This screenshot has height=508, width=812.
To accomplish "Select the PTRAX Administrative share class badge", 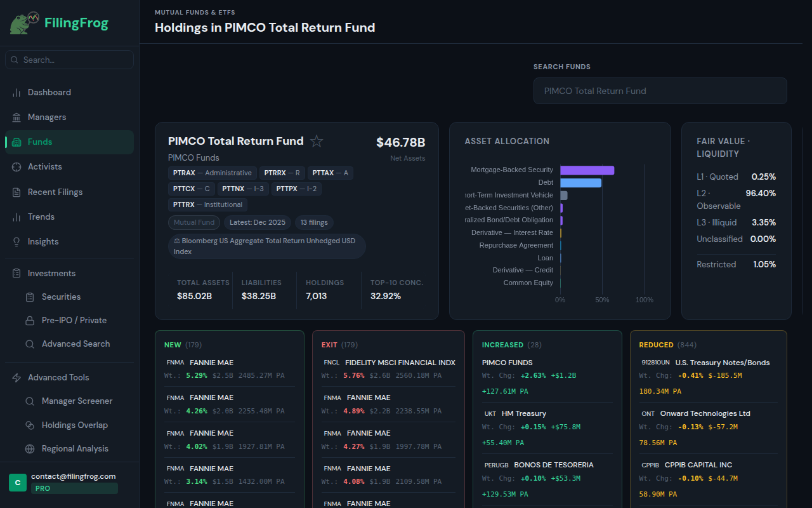I will (212, 172).
